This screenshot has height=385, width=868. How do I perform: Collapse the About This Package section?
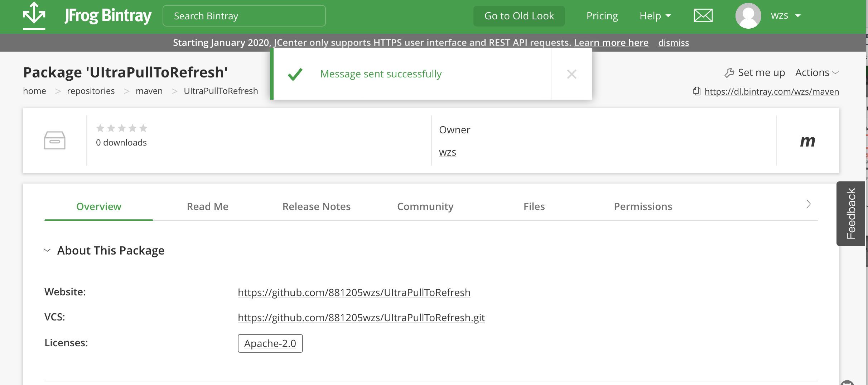click(47, 250)
